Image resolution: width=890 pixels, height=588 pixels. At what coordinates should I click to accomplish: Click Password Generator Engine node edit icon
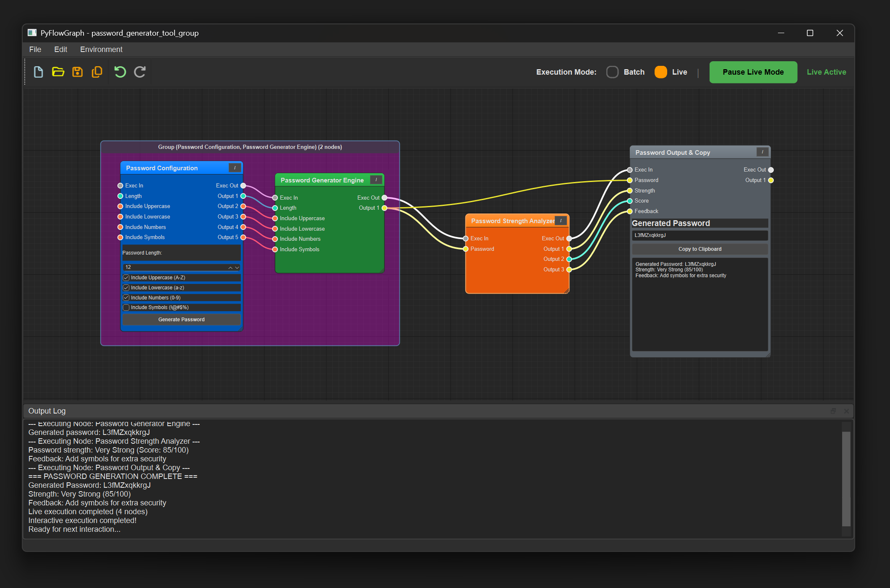pyautogui.click(x=376, y=180)
